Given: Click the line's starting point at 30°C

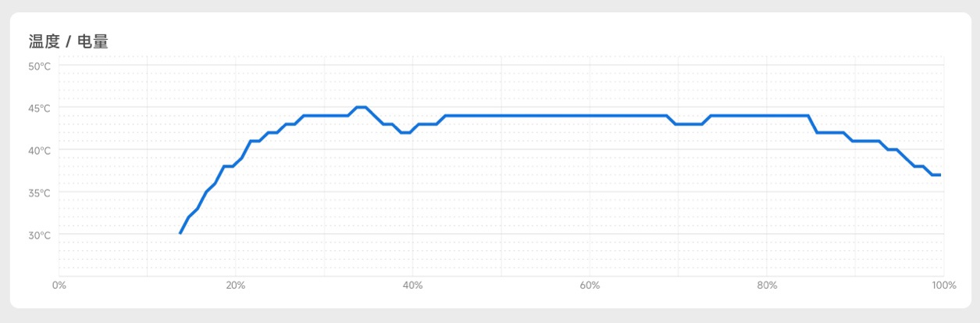Looking at the screenshot, I should (x=180, y=233).
